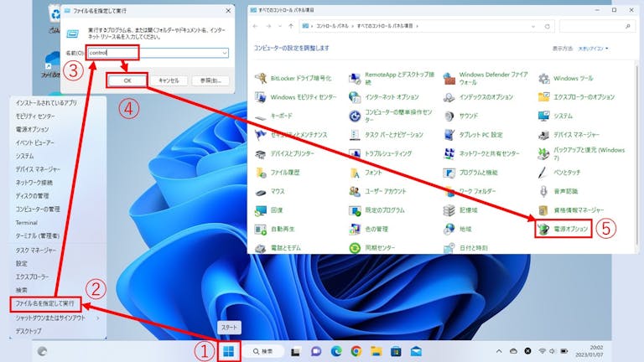The height and width of the screenshot is (362, 644).
Task: Open BitLocker ドライブ暗号化 in Control Panel
Action: click(x=293, y=78)
